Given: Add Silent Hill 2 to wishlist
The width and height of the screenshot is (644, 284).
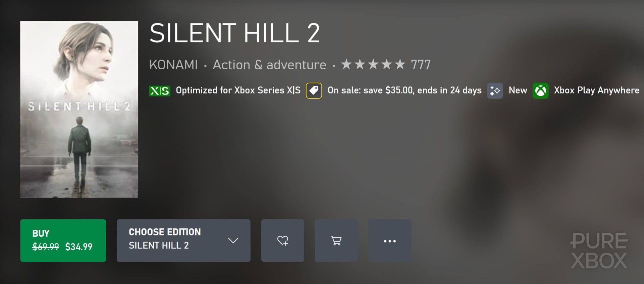Looking at the screenshot, I should (x=282, y=240).
